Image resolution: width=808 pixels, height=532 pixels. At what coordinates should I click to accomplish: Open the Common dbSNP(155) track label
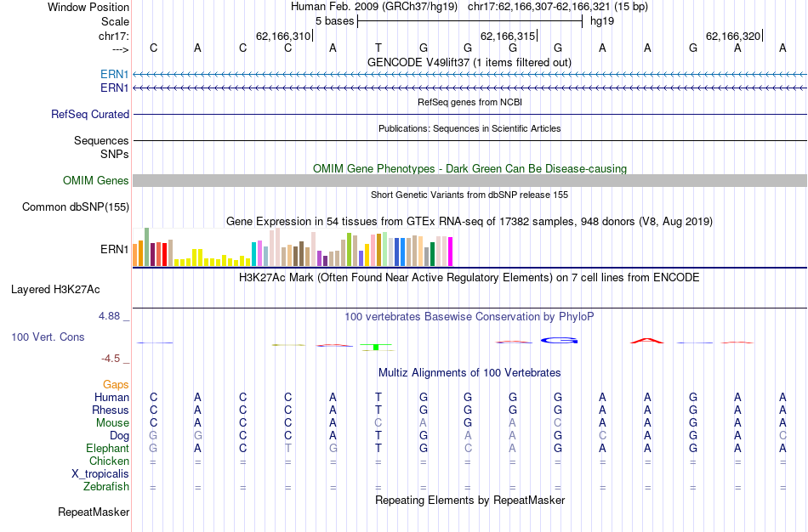76,207
